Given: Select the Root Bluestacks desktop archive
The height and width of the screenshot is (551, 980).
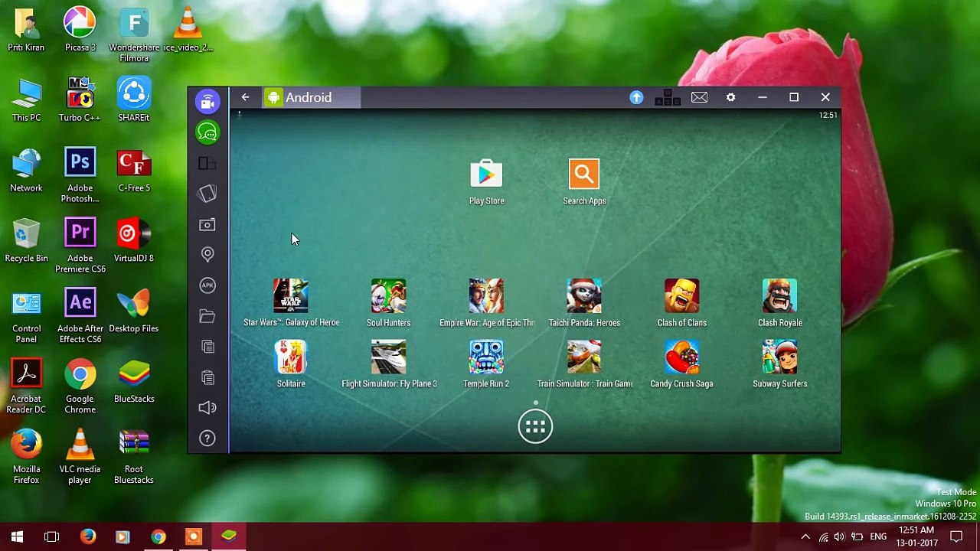Looking at the screenshot, I should click(134, 457).
